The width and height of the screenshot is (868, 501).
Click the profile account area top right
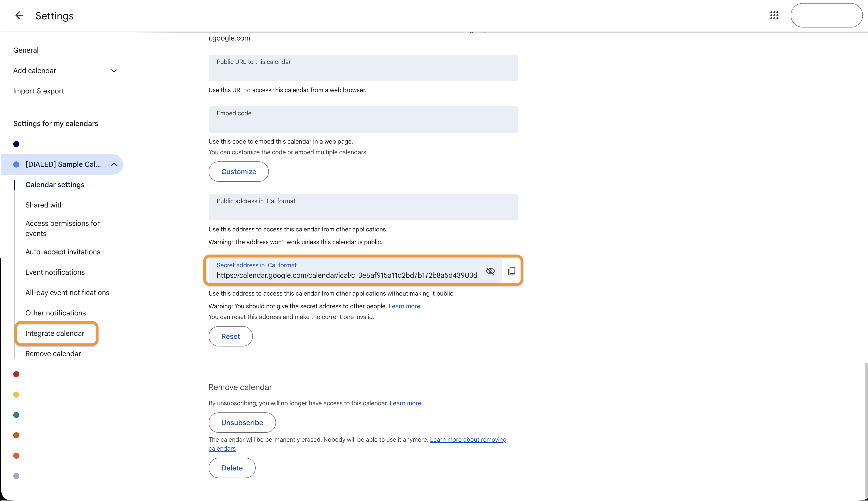tap(826, 16)
